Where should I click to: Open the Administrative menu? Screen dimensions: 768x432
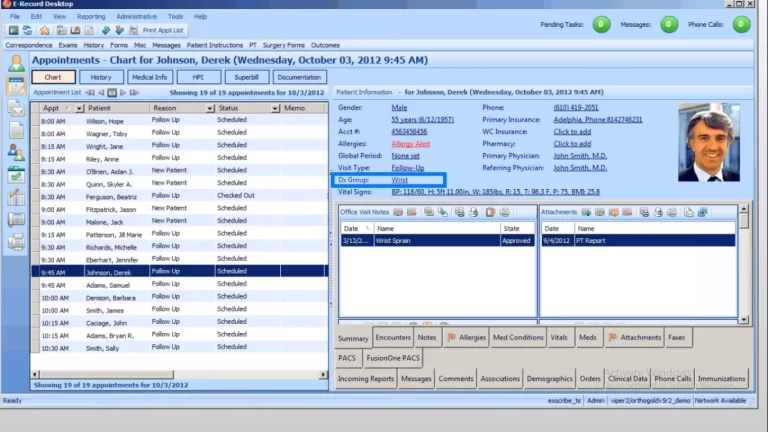(137, 16)
